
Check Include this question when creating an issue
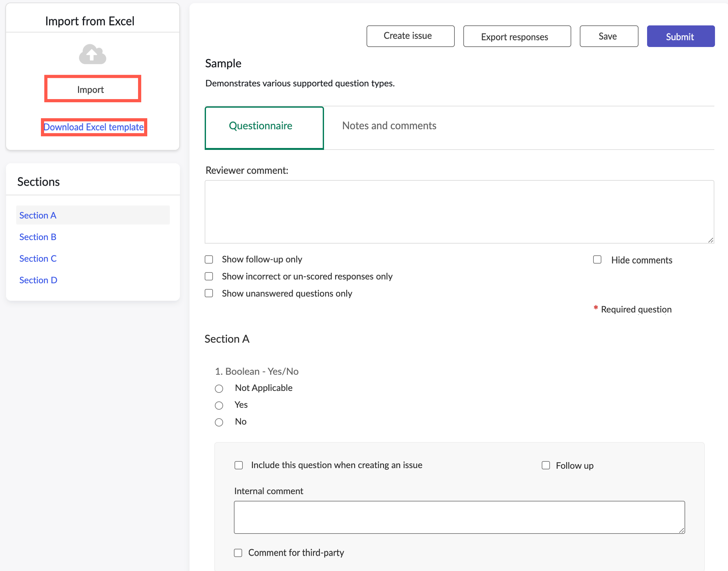pyautogui.click(x=239, y=465)
